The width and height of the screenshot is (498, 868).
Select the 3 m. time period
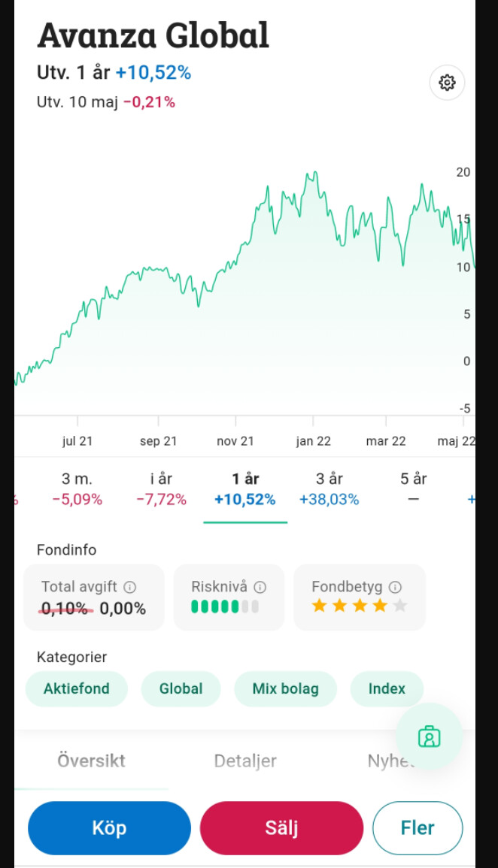pyautogui.click(x=77, y=489)
